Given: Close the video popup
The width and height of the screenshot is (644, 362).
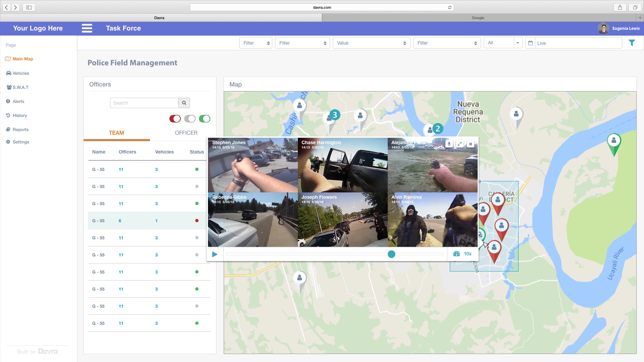Looking at the screenshot, I should click(471, 144).
